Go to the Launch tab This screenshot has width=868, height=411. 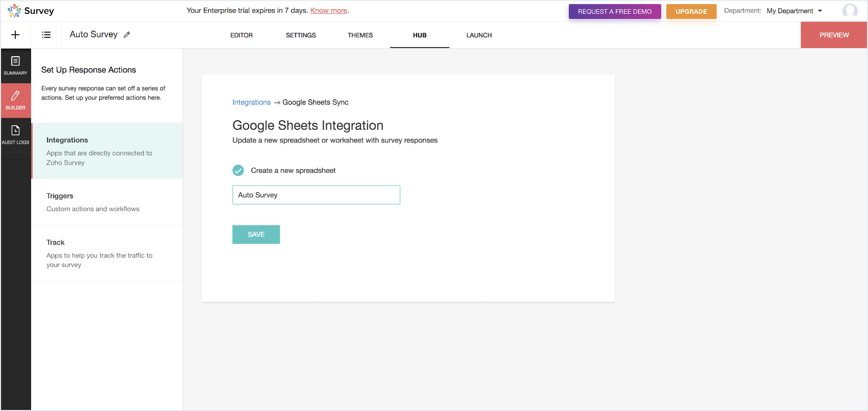pos(479,35)
